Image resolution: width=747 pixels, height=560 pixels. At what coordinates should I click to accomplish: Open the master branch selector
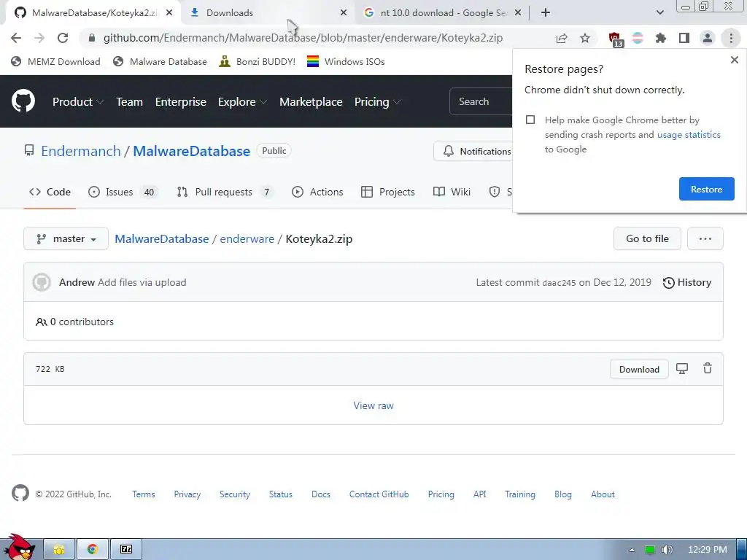click(66, 238)
